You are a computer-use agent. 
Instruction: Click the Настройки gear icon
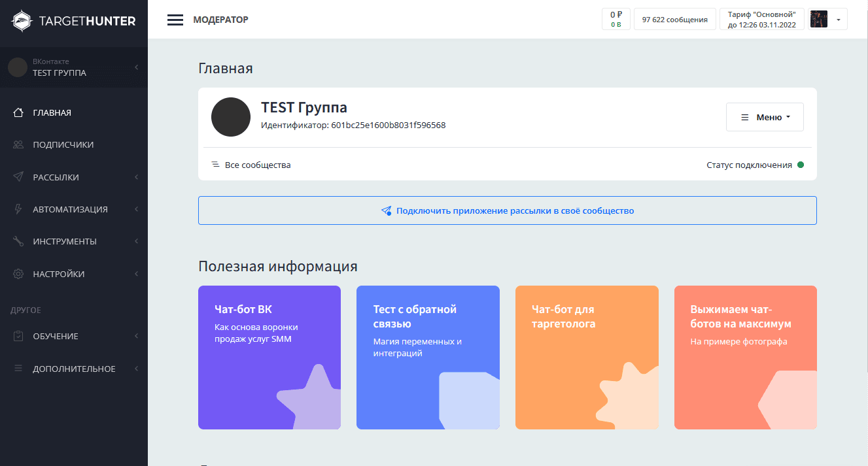[19, 274]
